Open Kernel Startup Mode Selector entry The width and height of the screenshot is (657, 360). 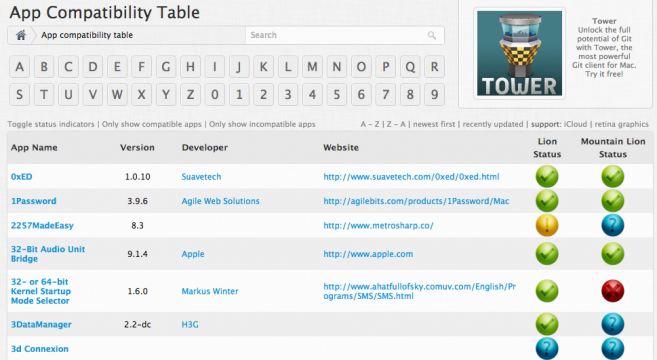(41, 291)
